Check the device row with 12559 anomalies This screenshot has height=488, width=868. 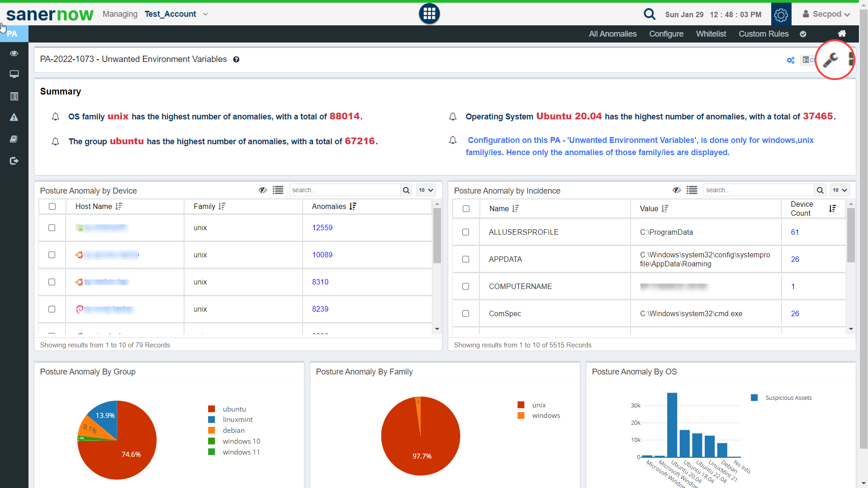52,228
